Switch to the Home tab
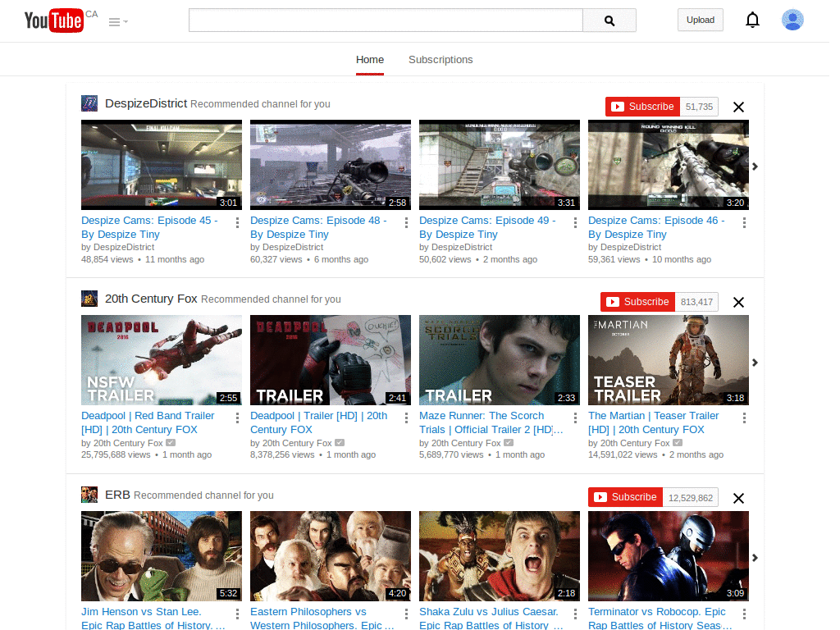Viewport: 840px width, 630px height. [x=370, y=59]
